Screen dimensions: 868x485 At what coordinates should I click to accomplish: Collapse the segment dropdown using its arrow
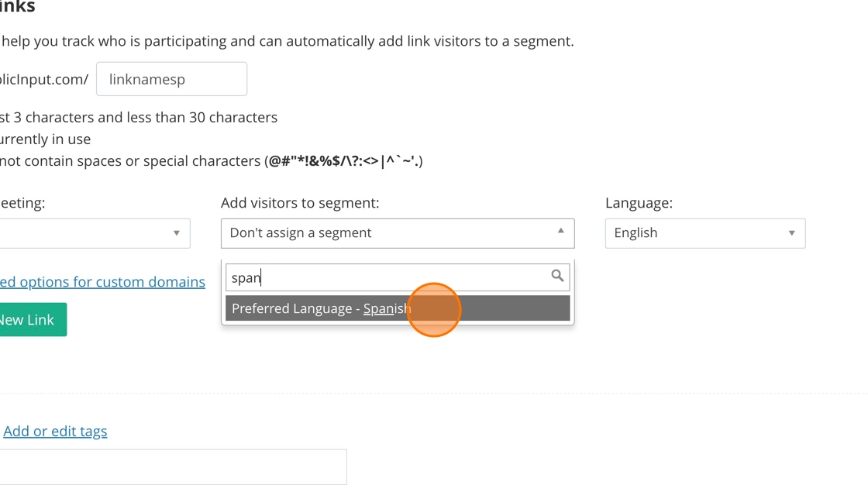[560, 232]
